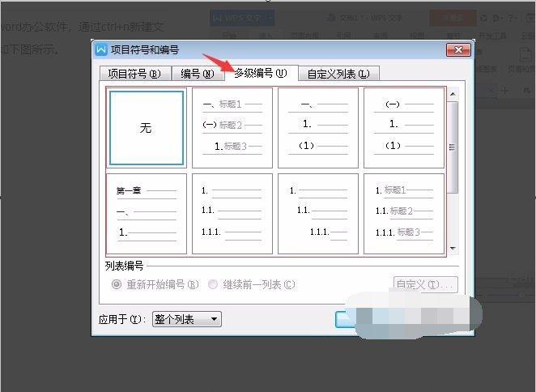The image size is (536, 392).
Task: Select the indented 1. 1.1. 1.1.1. style
Action: 318,214
